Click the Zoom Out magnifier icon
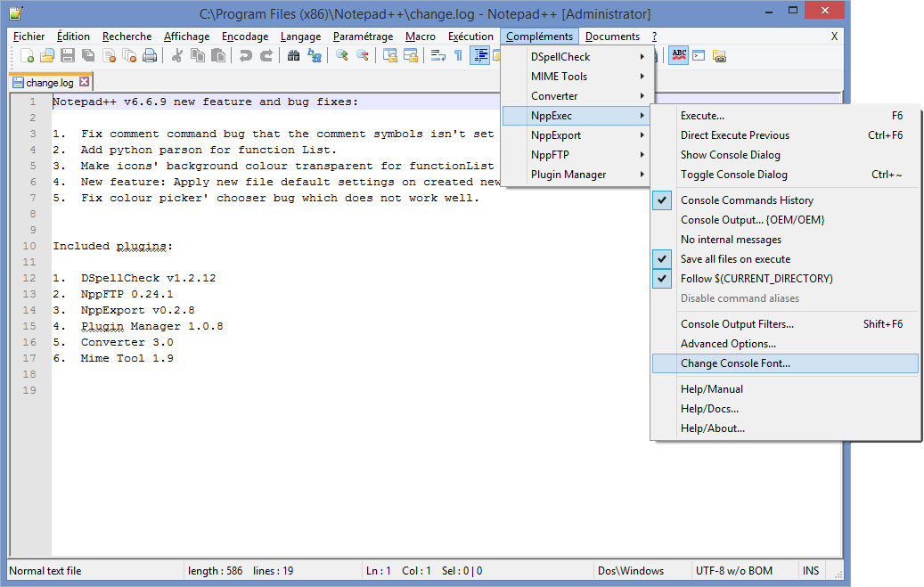 (x=363, y=56)
